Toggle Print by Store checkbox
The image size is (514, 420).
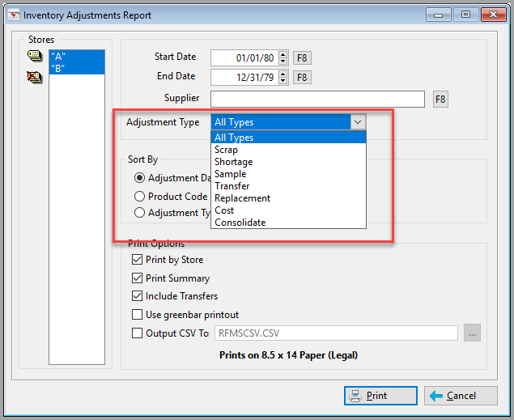pyautogui.click(x=137, y=260)
